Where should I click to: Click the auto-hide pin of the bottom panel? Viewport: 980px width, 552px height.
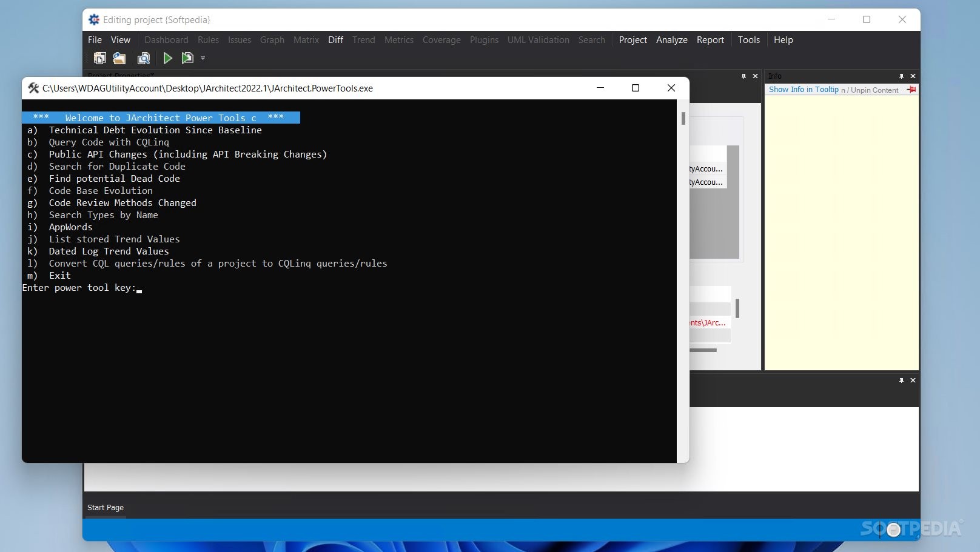coord(901,380)
